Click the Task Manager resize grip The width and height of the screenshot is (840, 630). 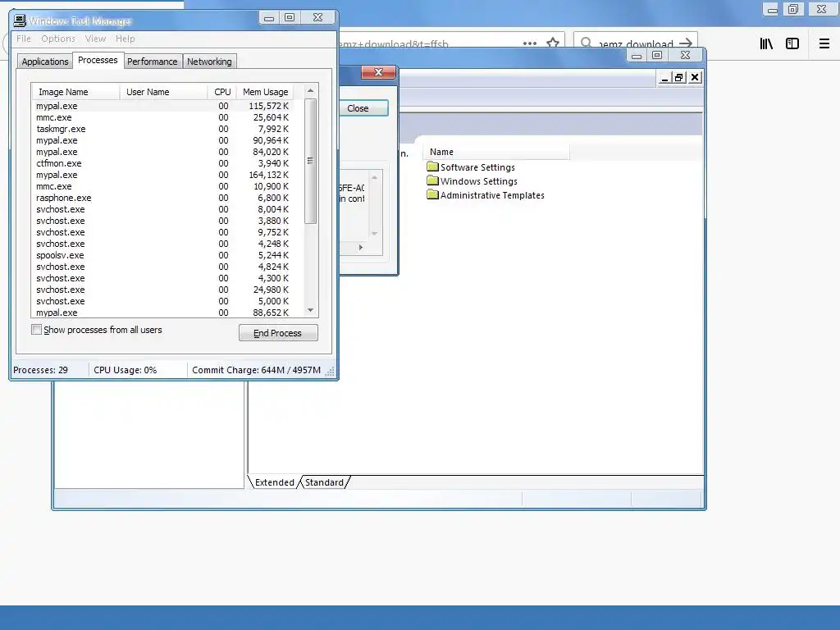tap(330, 372)
